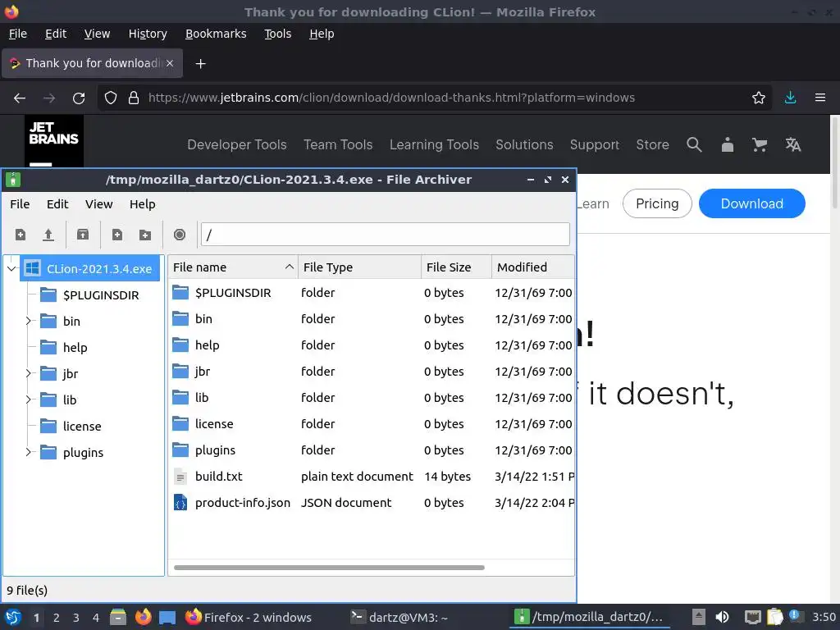
Task: Open Developer Tools navigation link
Action: 237,144
